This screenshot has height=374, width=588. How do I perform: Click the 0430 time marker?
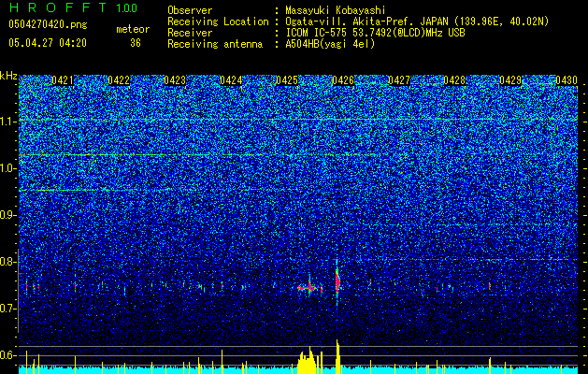[x=566, y=80]
